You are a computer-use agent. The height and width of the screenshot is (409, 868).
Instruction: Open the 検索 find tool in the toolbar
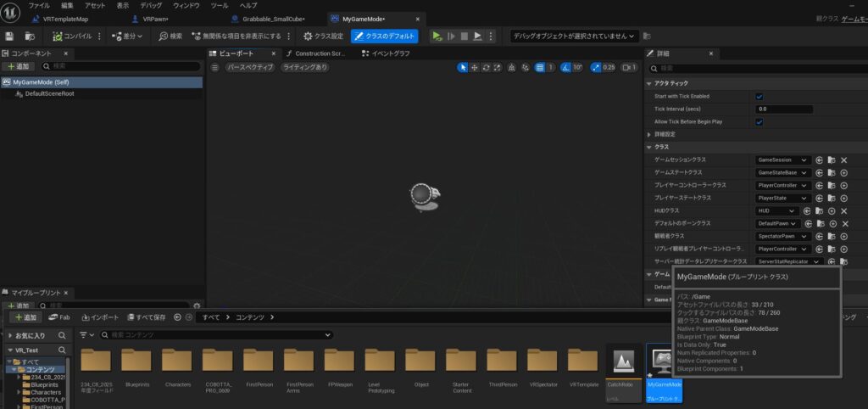170,36
